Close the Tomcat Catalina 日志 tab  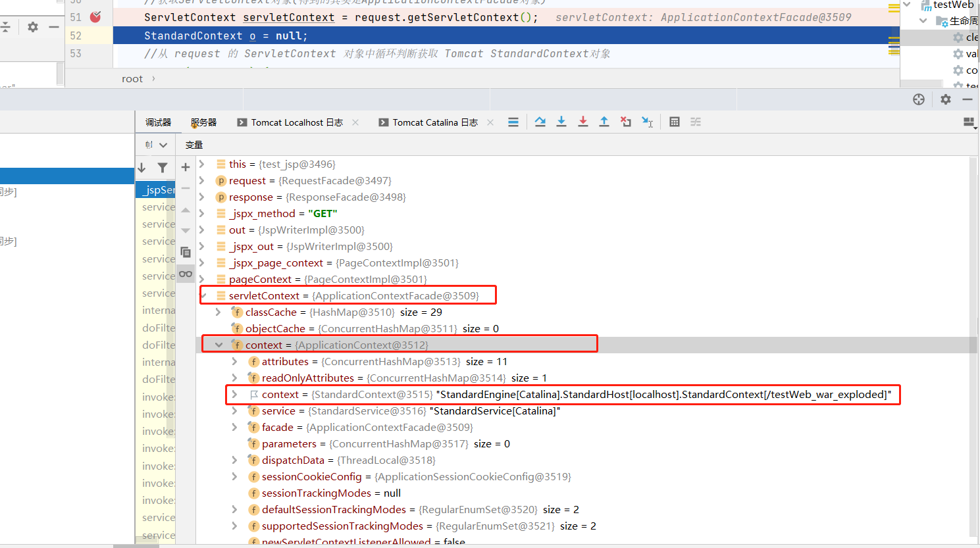(490, 122)
